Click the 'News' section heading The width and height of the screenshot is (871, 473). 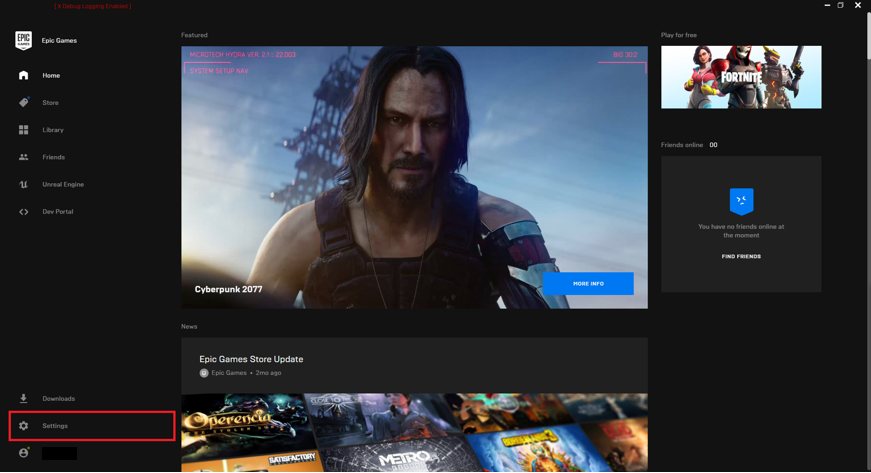click(189, 326)
